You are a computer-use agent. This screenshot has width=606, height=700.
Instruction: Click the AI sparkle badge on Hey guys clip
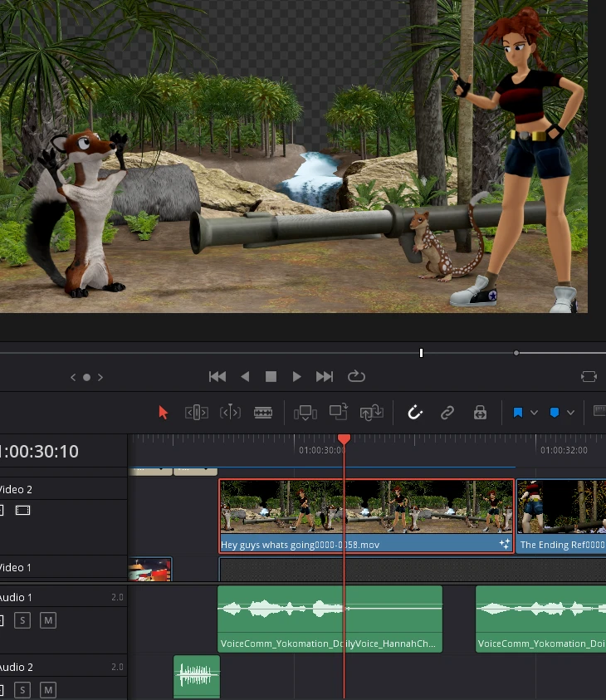505,544
